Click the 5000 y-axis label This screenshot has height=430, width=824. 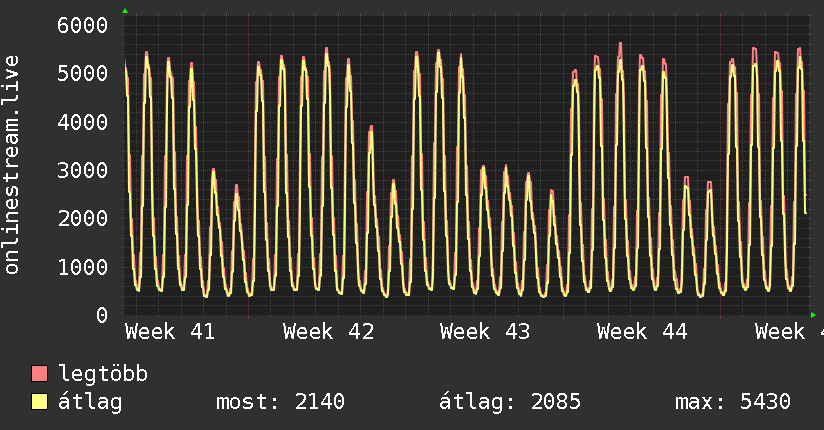click(x=83, y=74)
